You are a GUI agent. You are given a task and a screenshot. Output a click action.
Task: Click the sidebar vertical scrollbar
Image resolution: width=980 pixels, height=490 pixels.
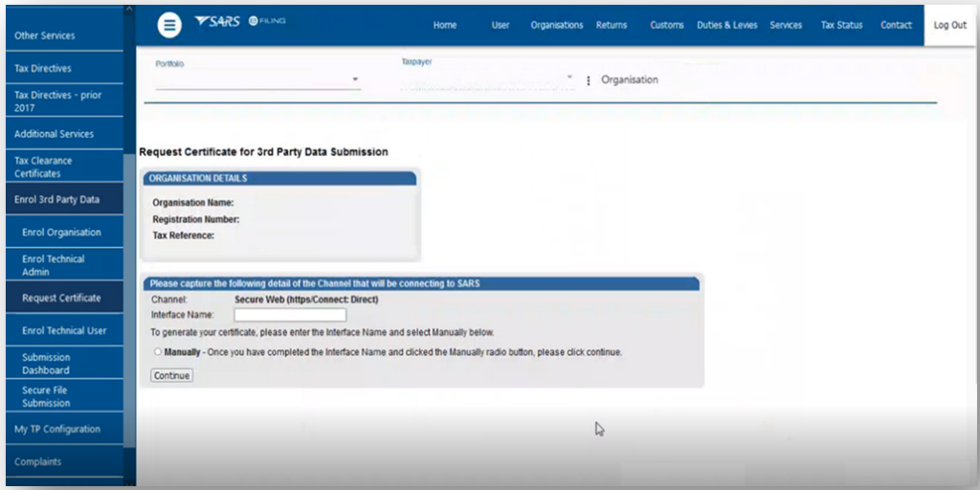pos(129,300)
